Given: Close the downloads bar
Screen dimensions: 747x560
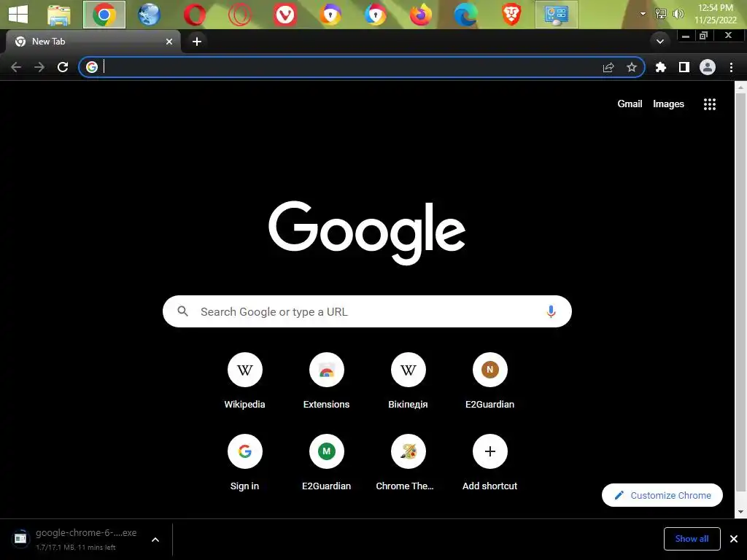Looking at the screenshot, I should point(734,539).
